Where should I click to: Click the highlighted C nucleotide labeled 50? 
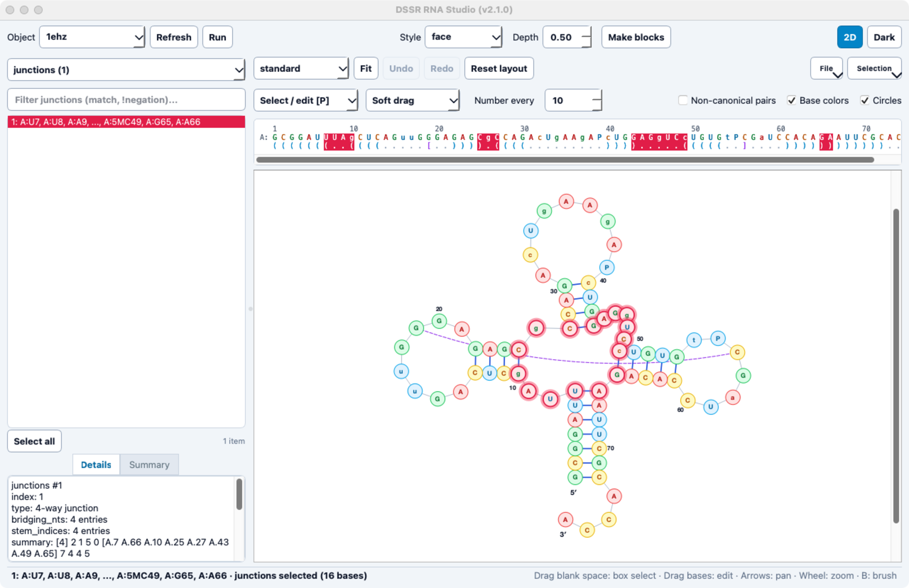[624, 339]
